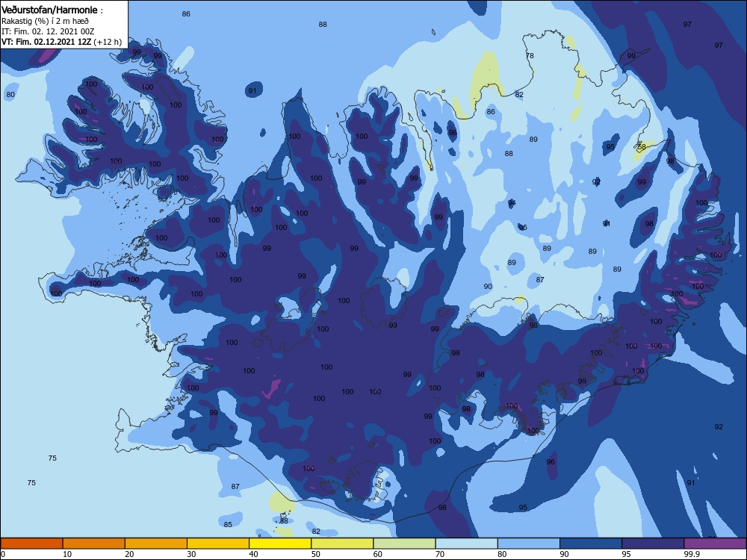Click the humidity value 78 on the map
This screenshot has width=747, height=560.
point(530,56)
